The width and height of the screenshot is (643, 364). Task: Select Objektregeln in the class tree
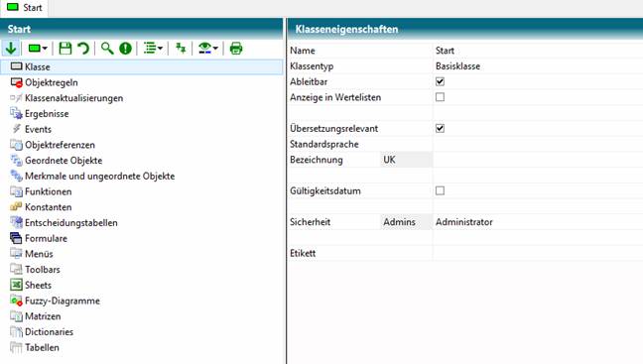click(52, 82)
